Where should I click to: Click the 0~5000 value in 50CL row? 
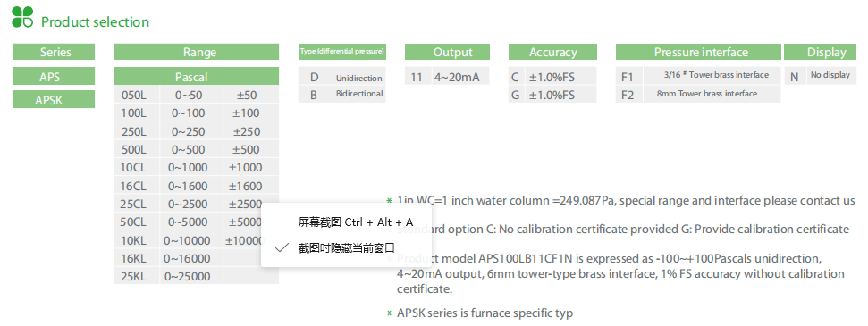click(189, 222)
